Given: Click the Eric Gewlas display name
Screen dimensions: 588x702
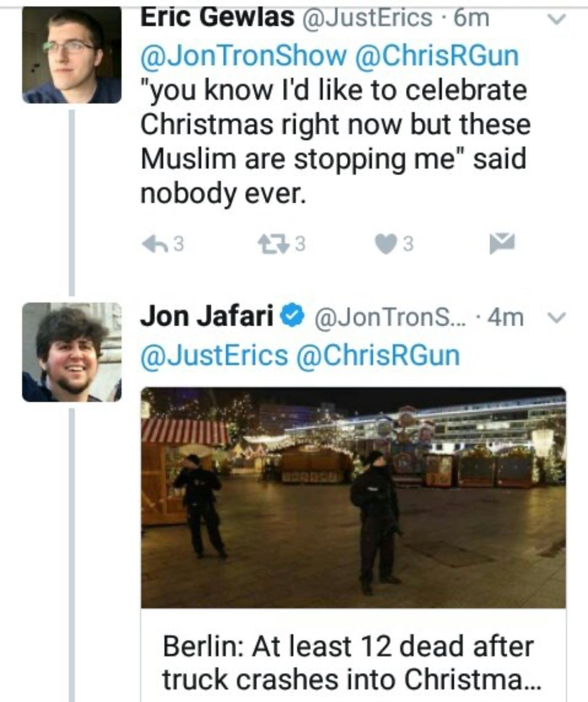Looking at the screenshot, I should 217,18.
